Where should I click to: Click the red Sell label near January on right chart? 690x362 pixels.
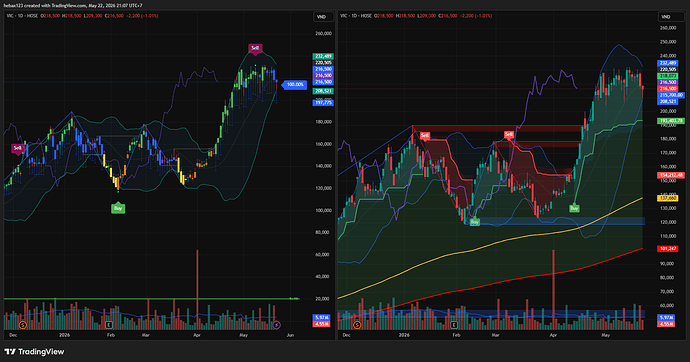pyautogui.click(x=424, y=135)
